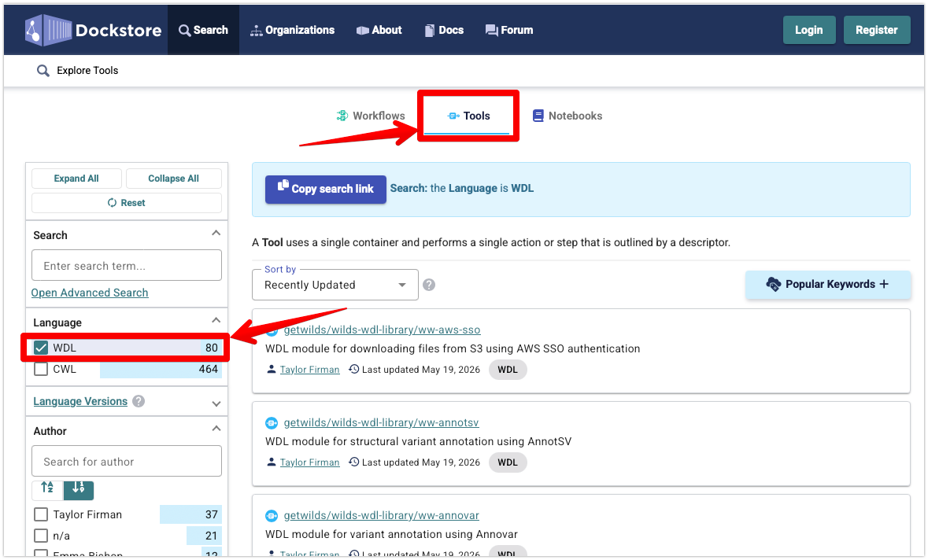Check the Taylor Firman author checkbox
928x560 pixels.
41,514
